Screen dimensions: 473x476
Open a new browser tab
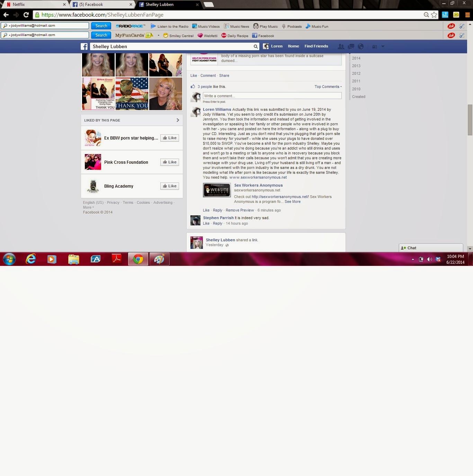(x=208, y=5)
